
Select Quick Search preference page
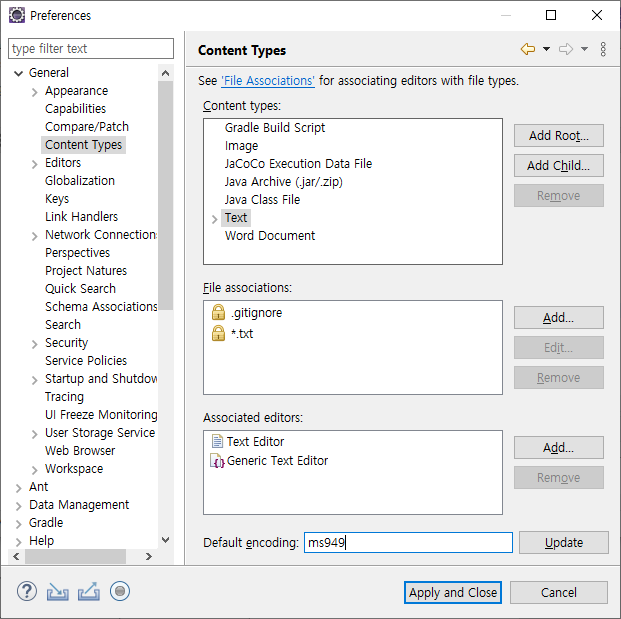click(80, 289)
